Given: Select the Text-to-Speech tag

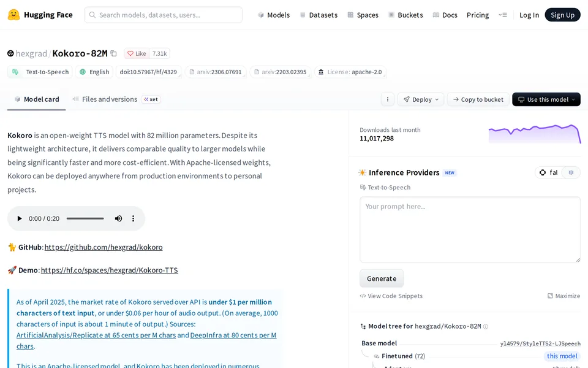Looking at the screenshot, I should [40, 72].
